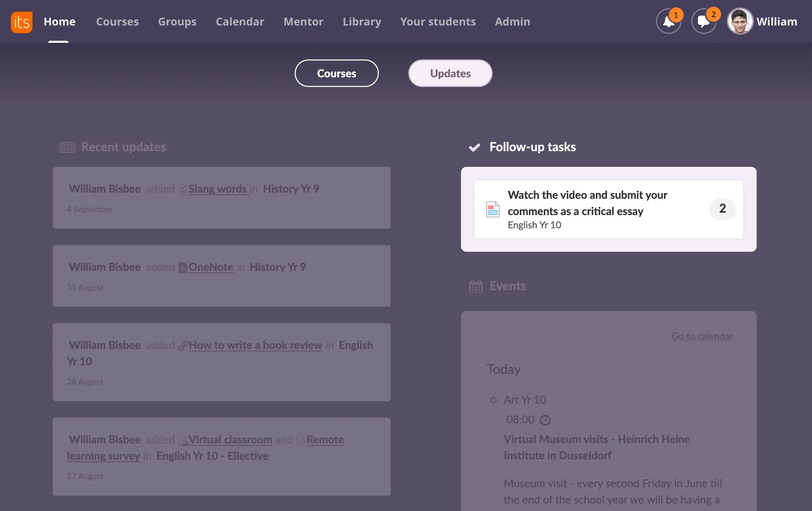Viewport: 812px width, 511px height.
Task: Open the Slang words link
Action: pyautogui.click(x=218, y=189)
